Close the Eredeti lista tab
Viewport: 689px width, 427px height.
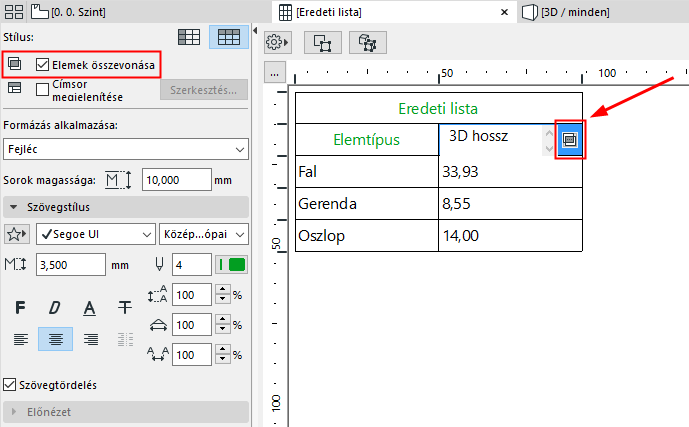point(504,12)
